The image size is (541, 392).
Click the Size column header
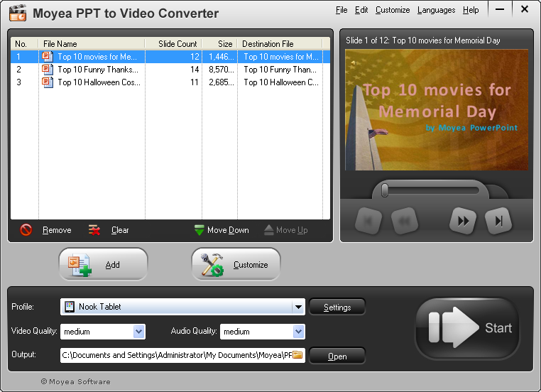[220, 44]
